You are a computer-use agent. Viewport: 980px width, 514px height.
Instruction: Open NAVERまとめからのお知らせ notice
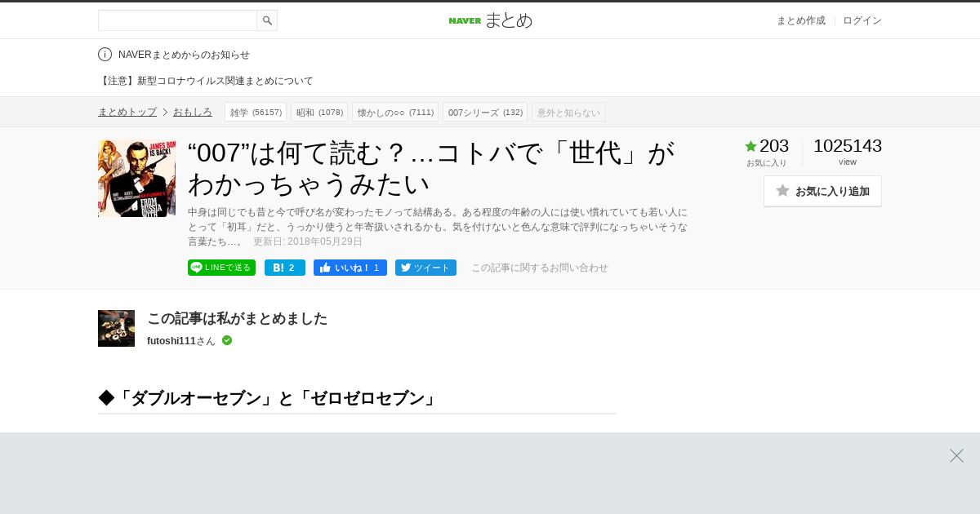(184, 55)
